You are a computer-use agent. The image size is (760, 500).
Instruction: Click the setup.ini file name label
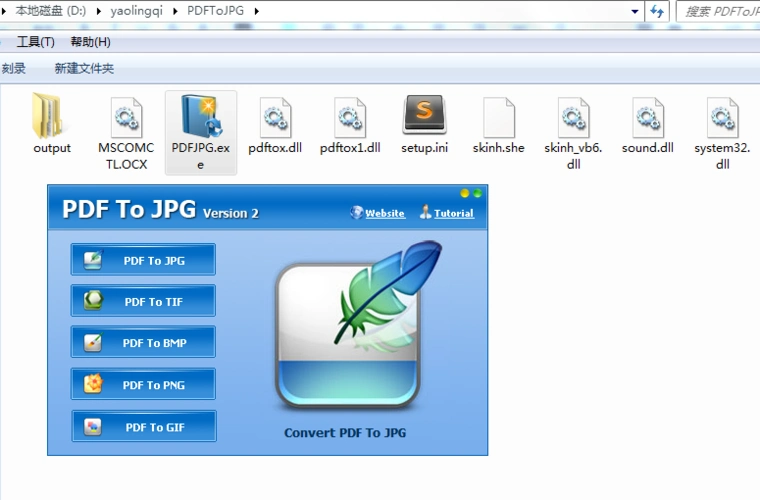tap(425, 148)
